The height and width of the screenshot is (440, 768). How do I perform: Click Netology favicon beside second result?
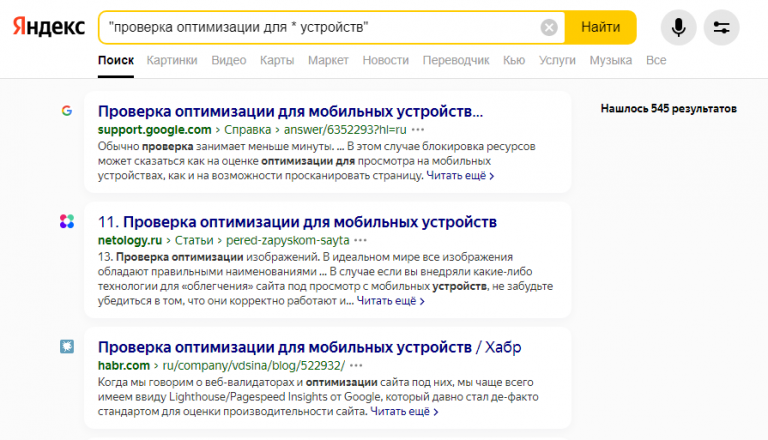[66, 222]
